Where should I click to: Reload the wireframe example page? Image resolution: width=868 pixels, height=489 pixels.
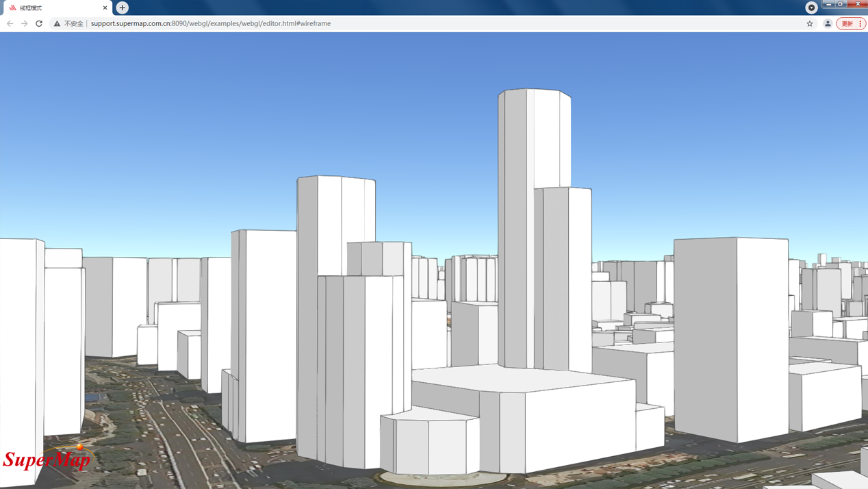(39, 23)
